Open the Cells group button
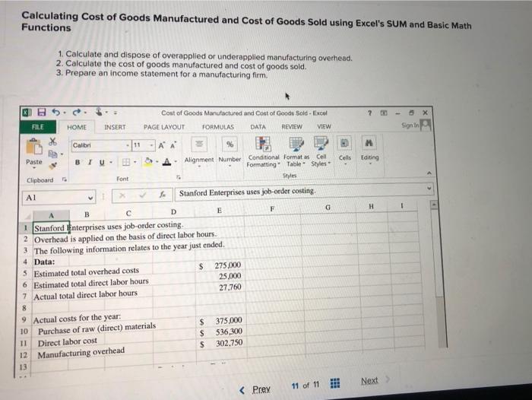Image resolution: width=532 pixels, height=400 pixels. (x=345, y=150)
